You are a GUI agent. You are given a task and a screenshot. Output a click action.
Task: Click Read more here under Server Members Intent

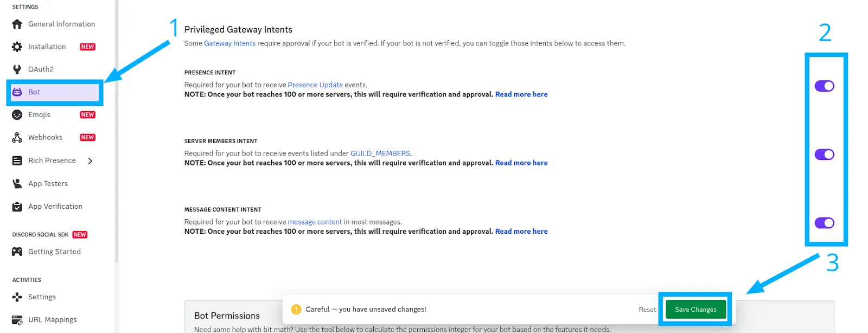pos(521,163)
